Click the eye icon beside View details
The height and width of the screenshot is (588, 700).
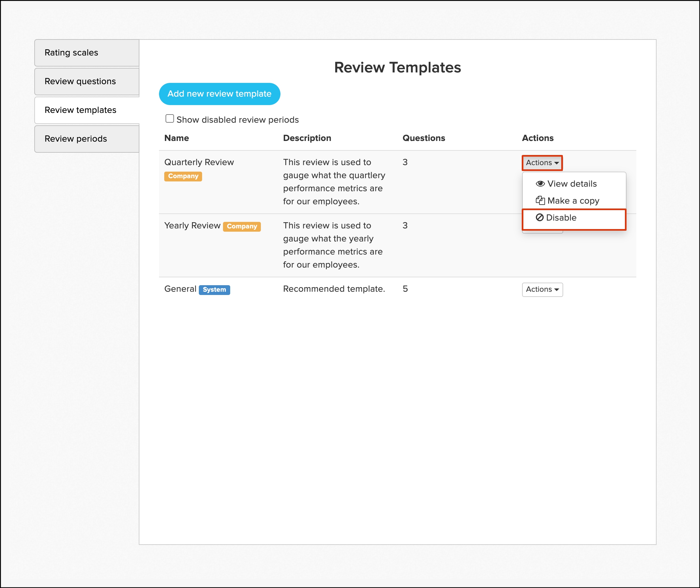[540, 184]
